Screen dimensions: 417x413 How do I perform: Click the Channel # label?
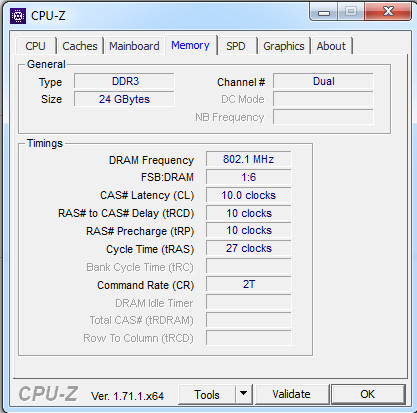tap(241, 82)
